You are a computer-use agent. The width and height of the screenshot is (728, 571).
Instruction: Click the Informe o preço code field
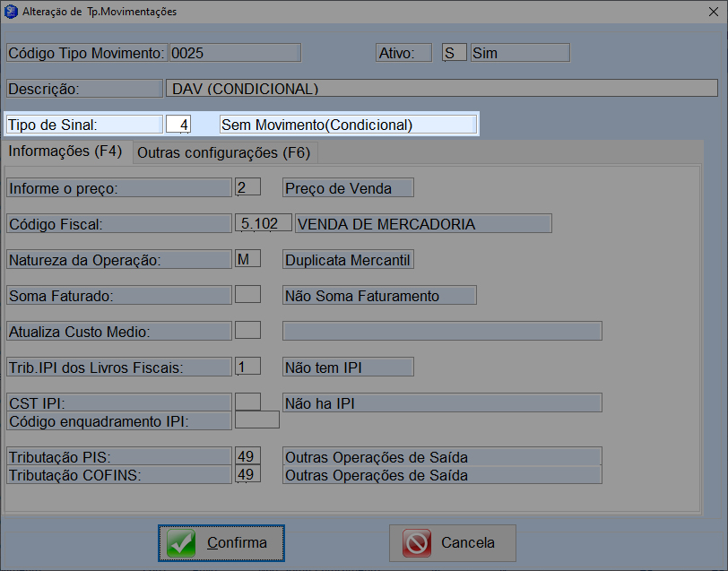(247, 187)
